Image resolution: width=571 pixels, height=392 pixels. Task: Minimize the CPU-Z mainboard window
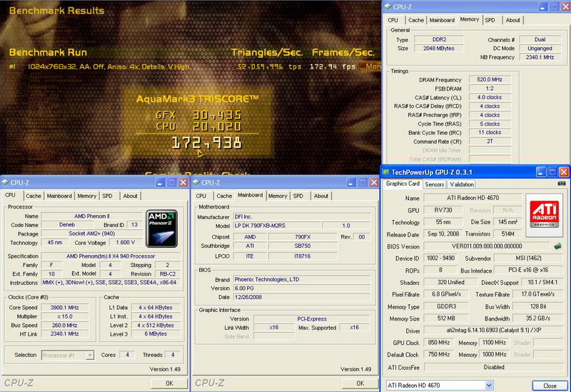(350, 183)
